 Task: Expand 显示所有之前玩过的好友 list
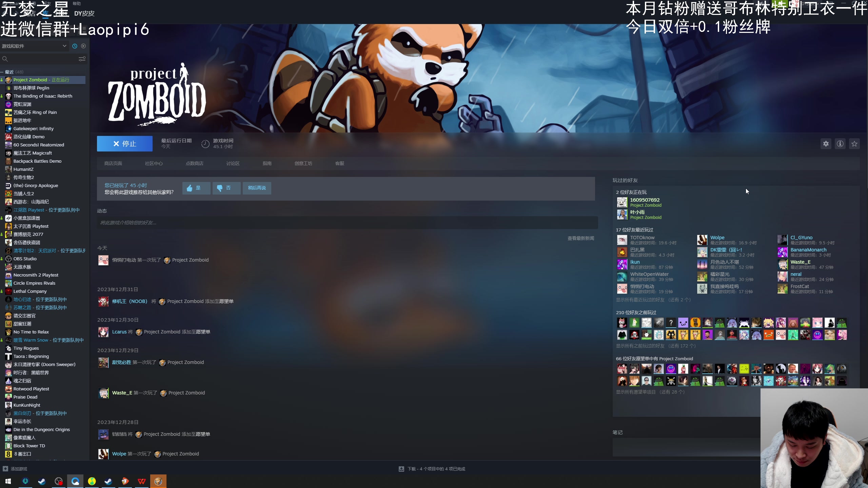(656, 346)
